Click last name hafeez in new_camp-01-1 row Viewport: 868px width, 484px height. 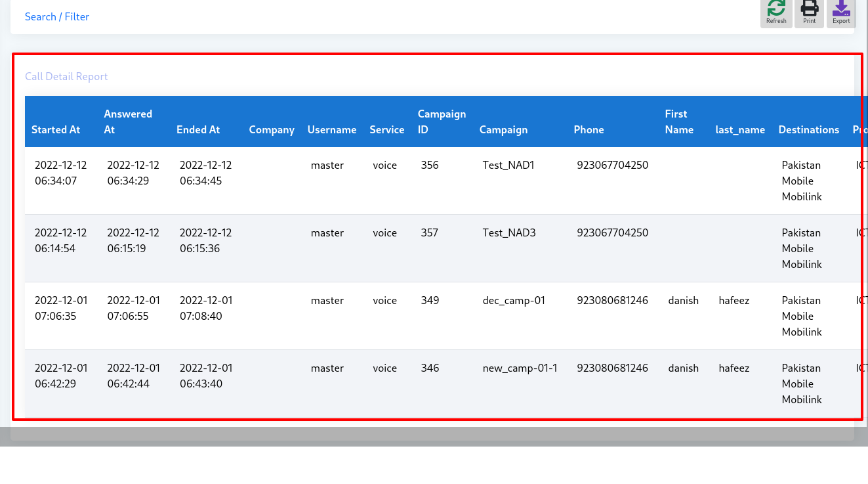[x=734, y=368]
